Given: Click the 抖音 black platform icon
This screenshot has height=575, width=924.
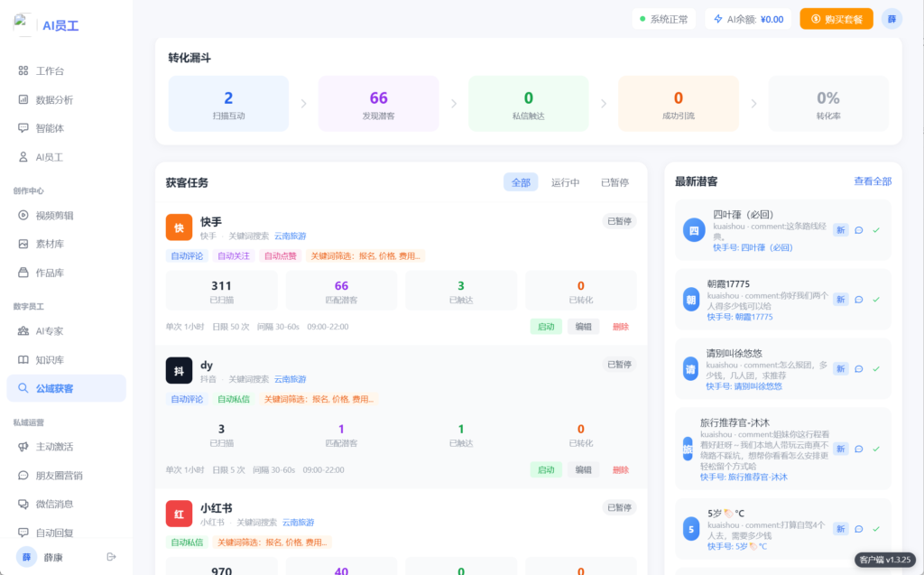Looking at the screenshot, I should [x=179, y=371].
